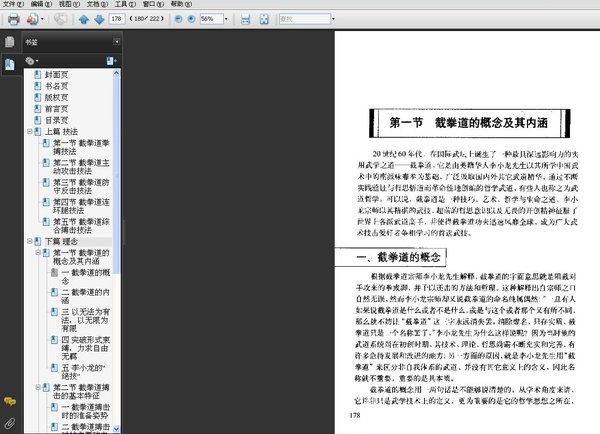
Task: Click the bookmark icon beside 二 截拳道的内涵
Action: pos(54,292)
